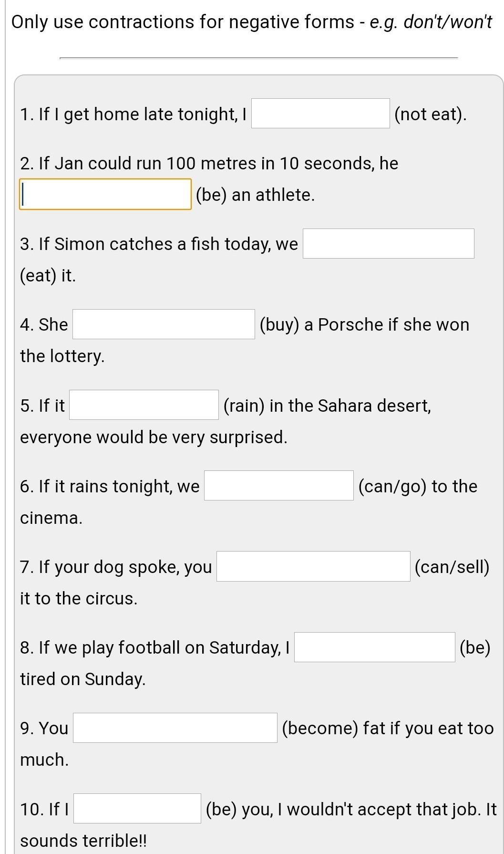Click the "it to the circus." text
Image resolution: width=504 pixels, height=854 pixels.
(x=79, y=598)
